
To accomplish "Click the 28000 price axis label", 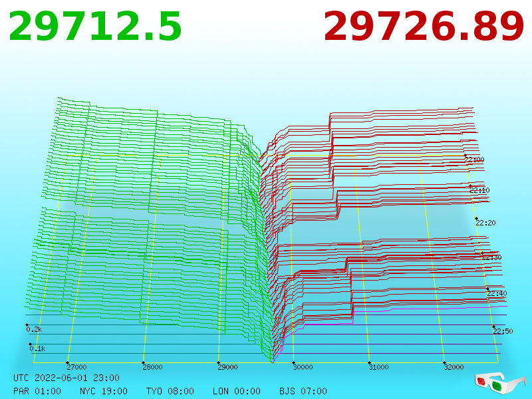I will pos(152,367).
